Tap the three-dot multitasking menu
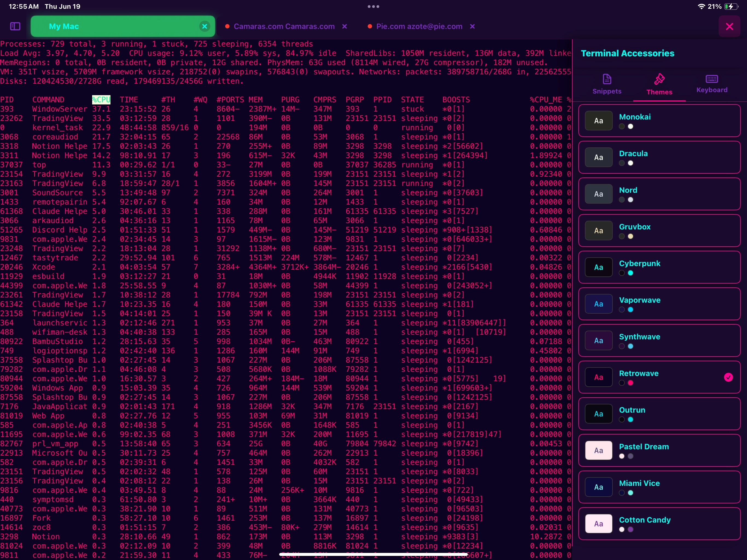The height and width of the screenshot is (560, 747). pyautogui.click(x=373, y=6)
